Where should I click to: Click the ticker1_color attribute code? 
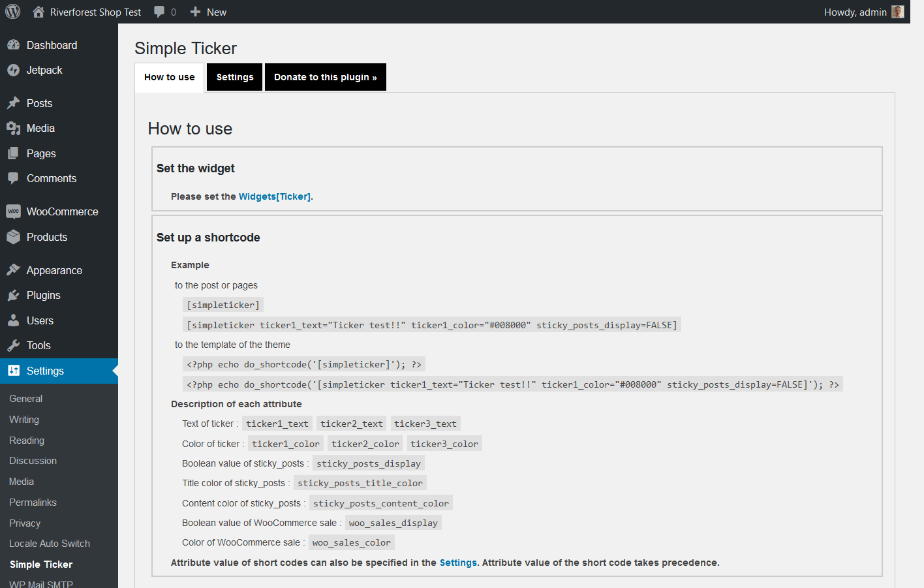click(286, 444)
